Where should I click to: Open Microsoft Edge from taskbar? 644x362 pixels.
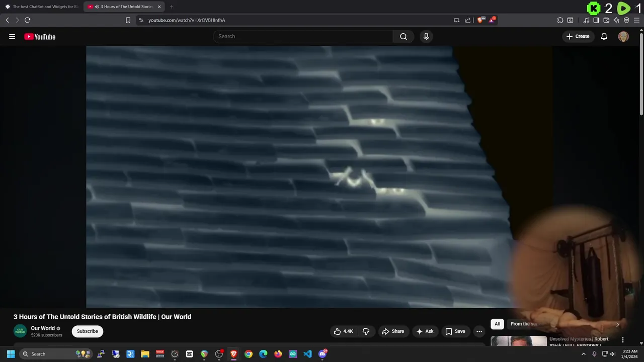[263, 354]
